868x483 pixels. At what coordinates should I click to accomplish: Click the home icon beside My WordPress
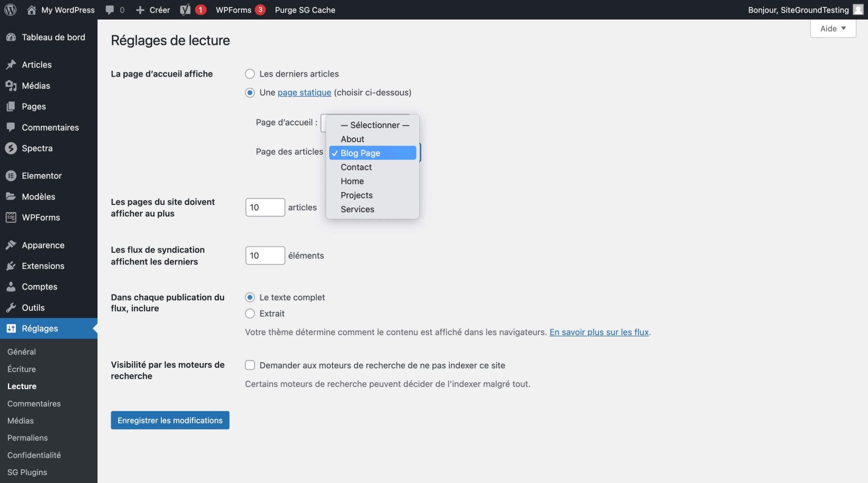click(x=32, y=10)
